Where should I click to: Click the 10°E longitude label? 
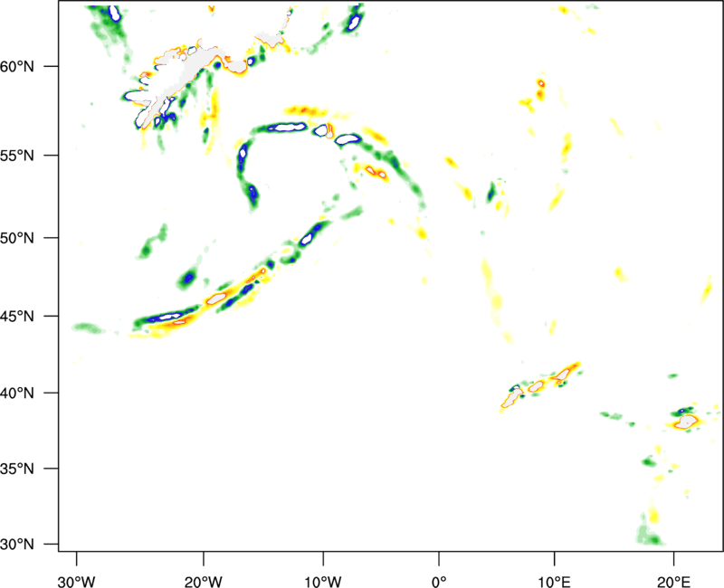tap(554, 582)
